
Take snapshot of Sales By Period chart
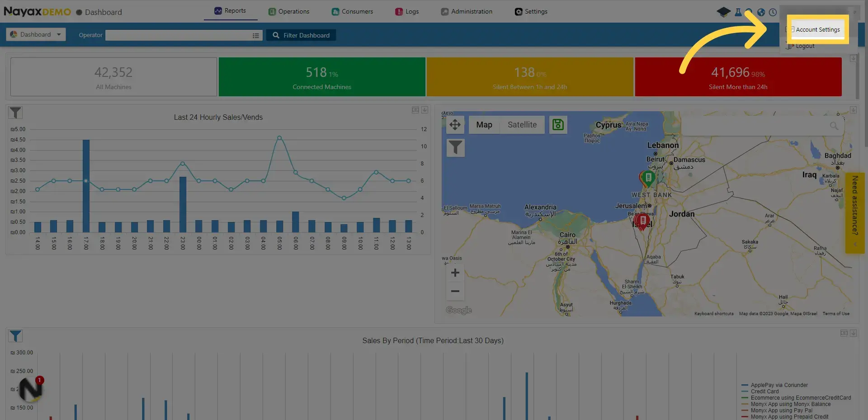click(x=844, y=333)
